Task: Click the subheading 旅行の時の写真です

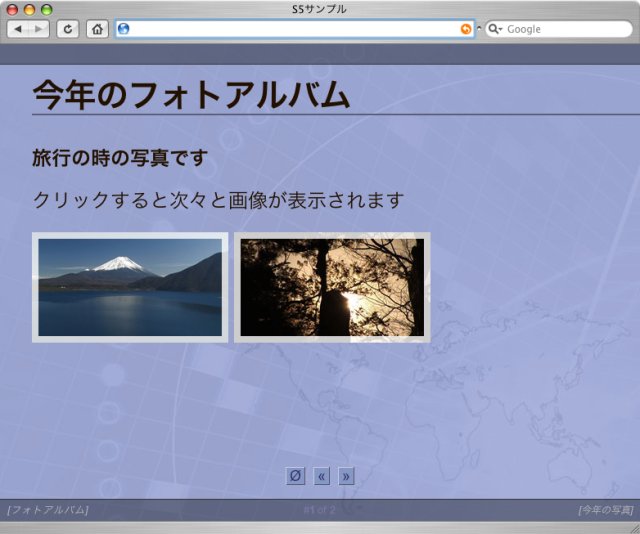Action: (x=120, y=158)
